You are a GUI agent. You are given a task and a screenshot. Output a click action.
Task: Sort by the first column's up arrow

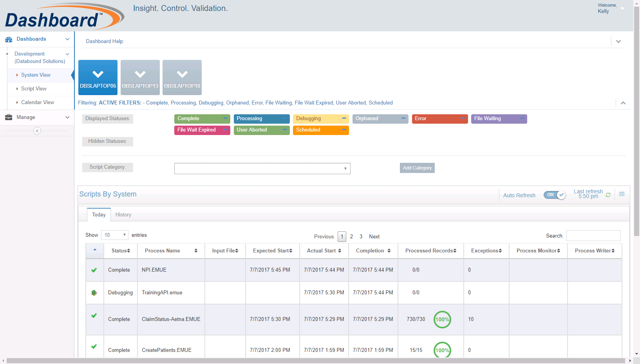[95, 250]
